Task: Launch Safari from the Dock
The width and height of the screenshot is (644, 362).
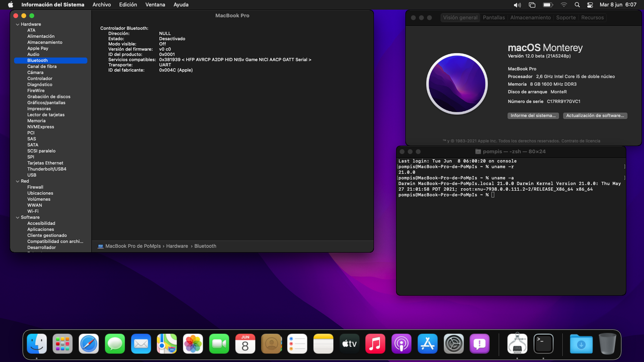Action: pos(89,344)
